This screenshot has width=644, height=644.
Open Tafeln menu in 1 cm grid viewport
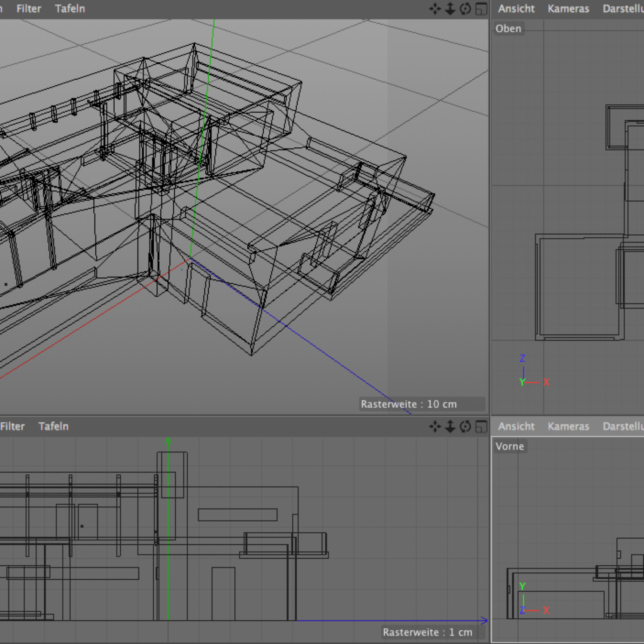(x=54, y=426)
